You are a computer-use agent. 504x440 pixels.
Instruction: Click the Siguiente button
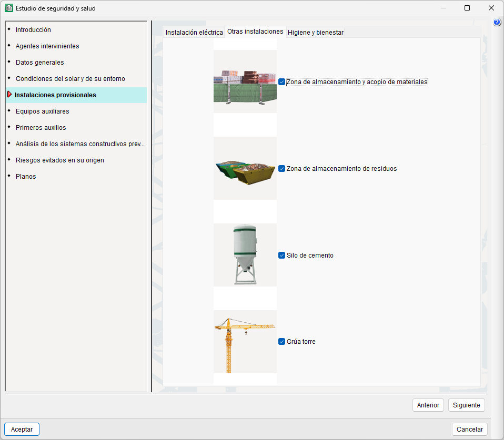click(x=466, y=405)
